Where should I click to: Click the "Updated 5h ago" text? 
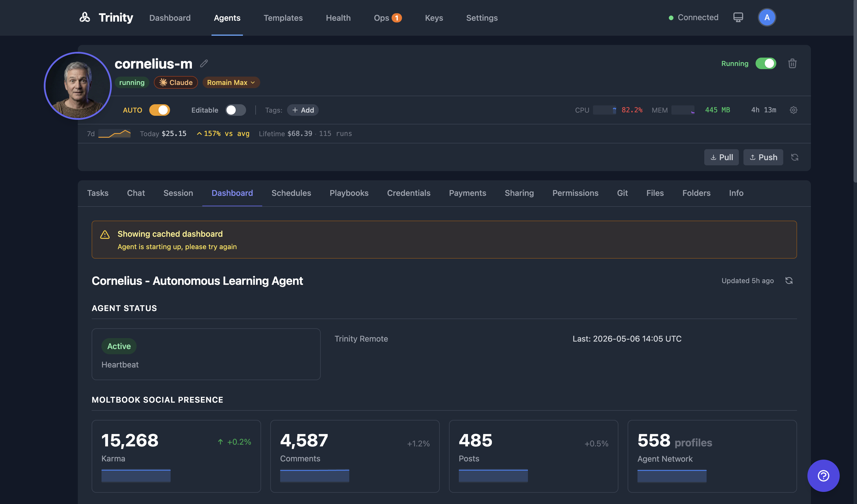pyautogui.click(x=747, y=281)
